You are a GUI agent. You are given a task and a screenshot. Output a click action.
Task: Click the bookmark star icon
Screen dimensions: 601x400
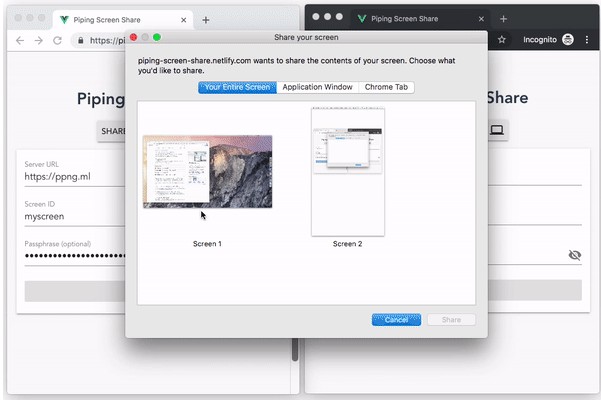pyautogui.click(x=502, y=40)
